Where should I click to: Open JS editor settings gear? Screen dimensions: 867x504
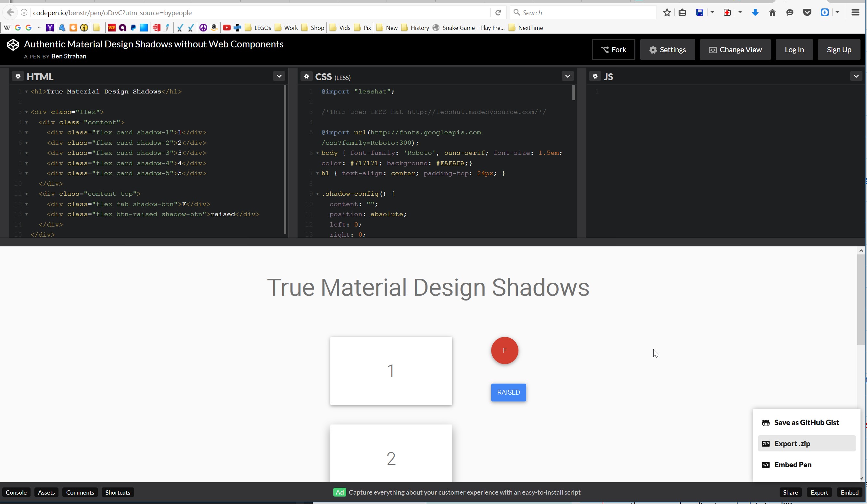click(x=595, y=76)
